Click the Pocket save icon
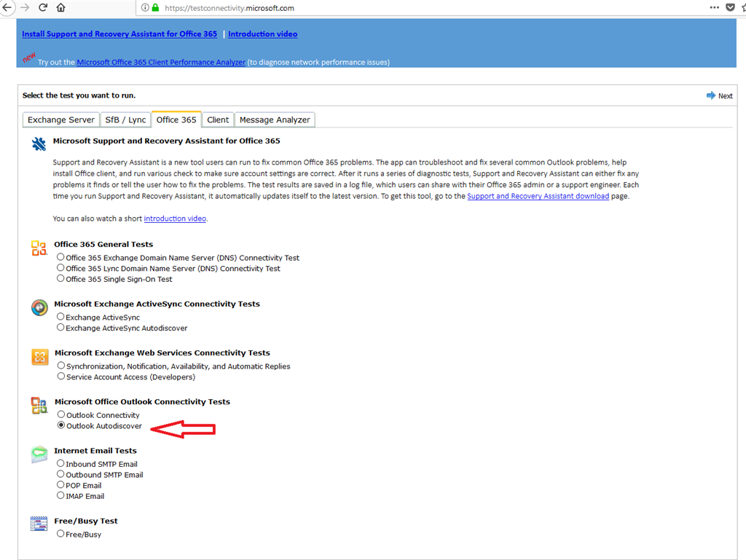This screenshot has height=560, width=746. click(730, 7)
